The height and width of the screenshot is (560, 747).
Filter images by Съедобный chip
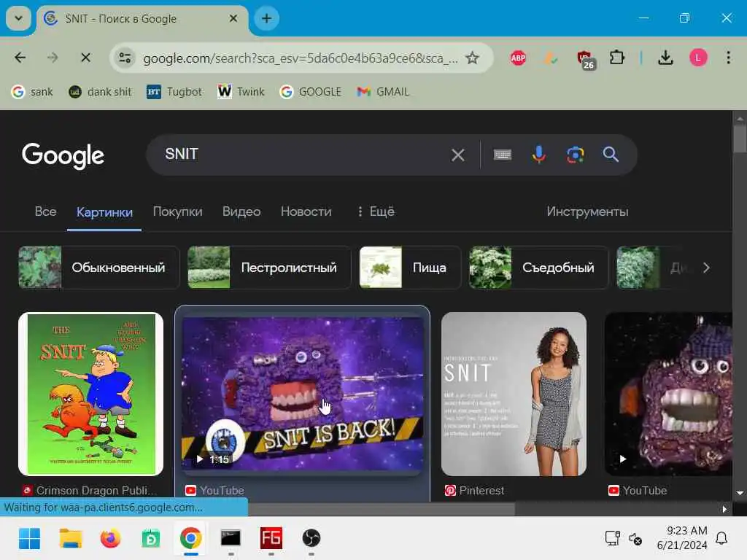[x=539, y=268]
